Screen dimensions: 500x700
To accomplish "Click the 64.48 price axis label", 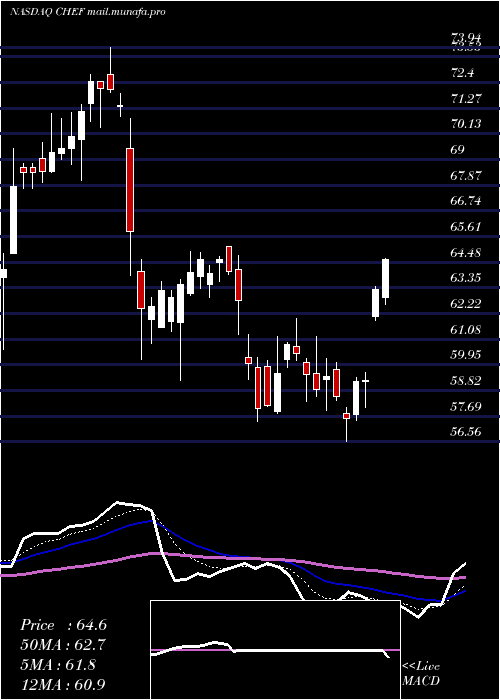I will point(466,253).
